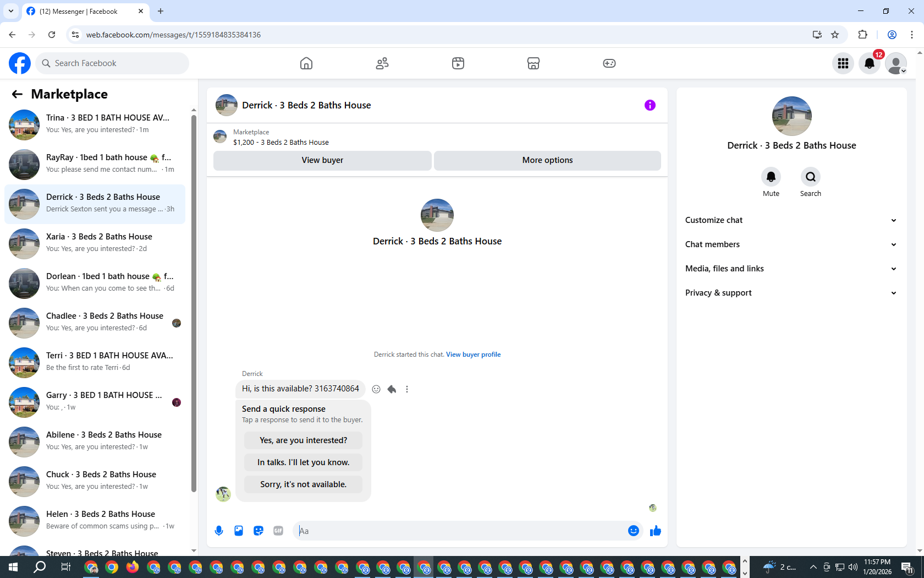Expand the Chat members section
Image resolution: width=924 pixels, height=578 pixels.
791,244
